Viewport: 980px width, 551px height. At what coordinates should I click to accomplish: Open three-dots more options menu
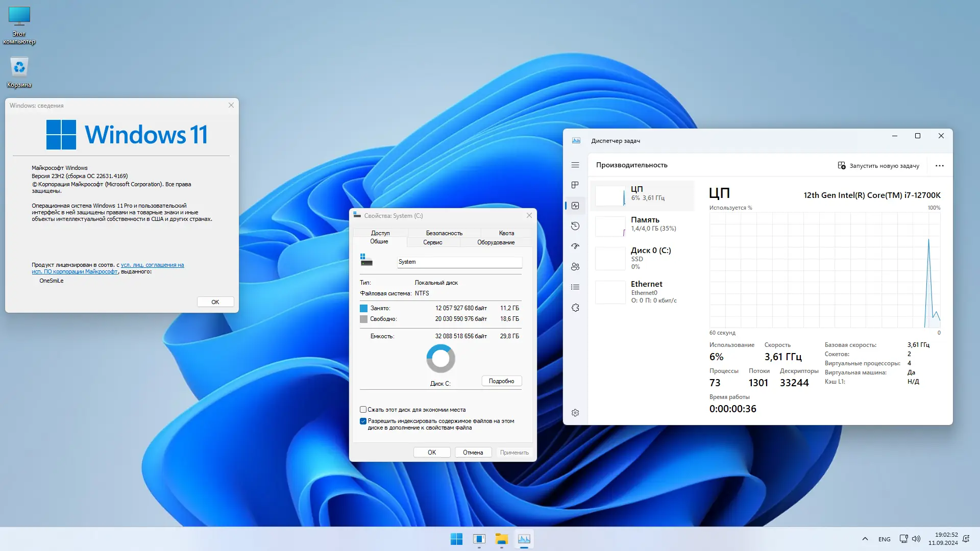pos(939,166)
